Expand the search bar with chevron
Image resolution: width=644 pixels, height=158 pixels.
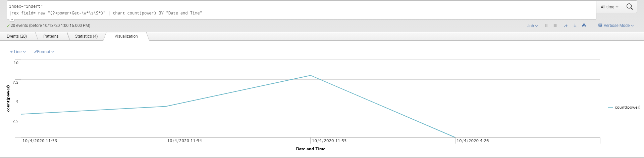click(x=12, y=19)
